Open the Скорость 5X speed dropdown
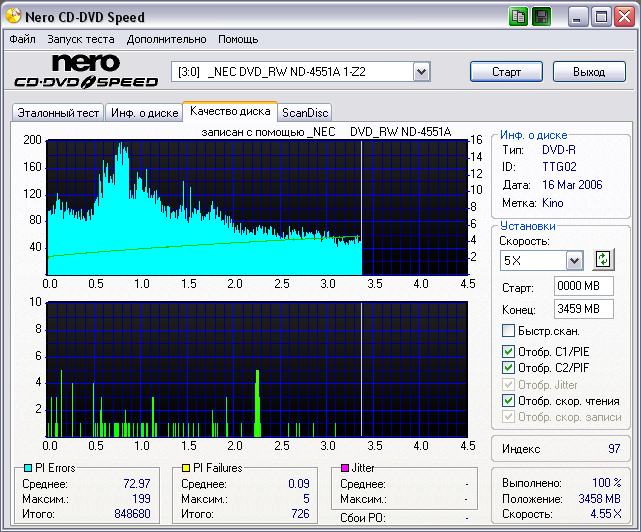Viewport: 641px width, 532px height. pos(574,261)
